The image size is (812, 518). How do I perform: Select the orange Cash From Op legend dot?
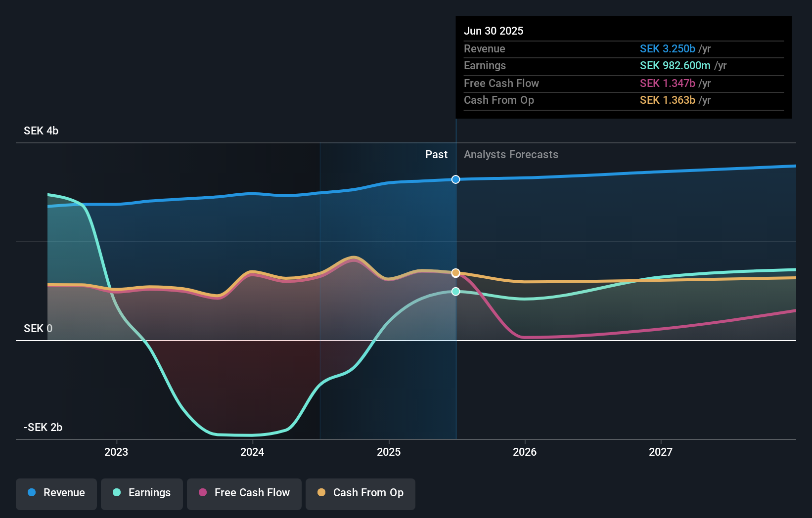pos(322,493)
